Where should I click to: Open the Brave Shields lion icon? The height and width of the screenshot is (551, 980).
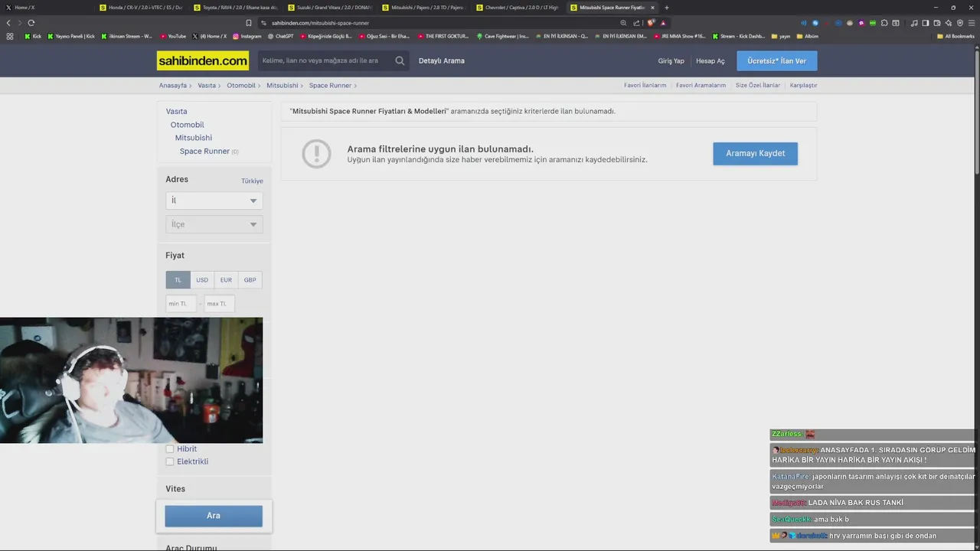[650, 23]
